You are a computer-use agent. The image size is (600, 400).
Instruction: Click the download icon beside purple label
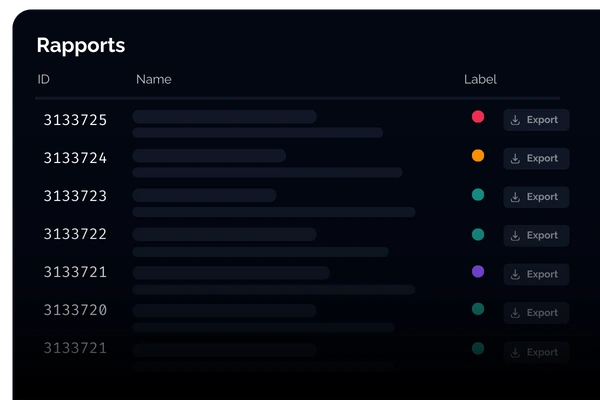click(515, 274)
